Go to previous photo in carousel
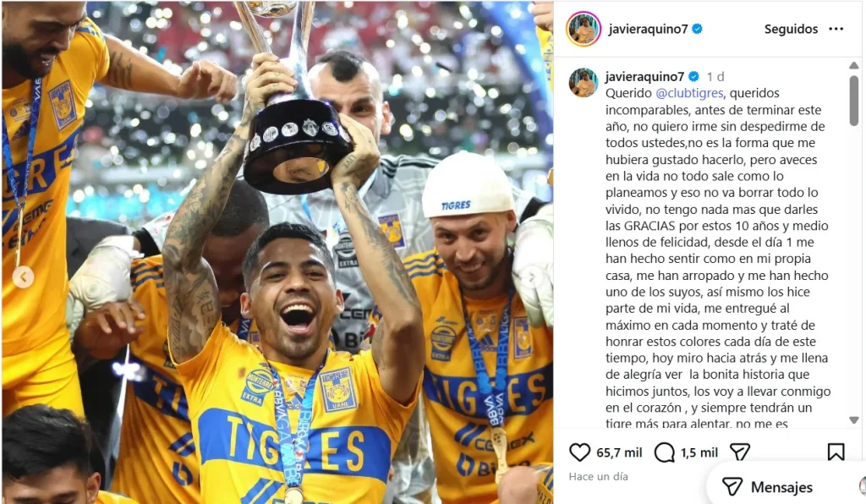 tap(23, 277)
